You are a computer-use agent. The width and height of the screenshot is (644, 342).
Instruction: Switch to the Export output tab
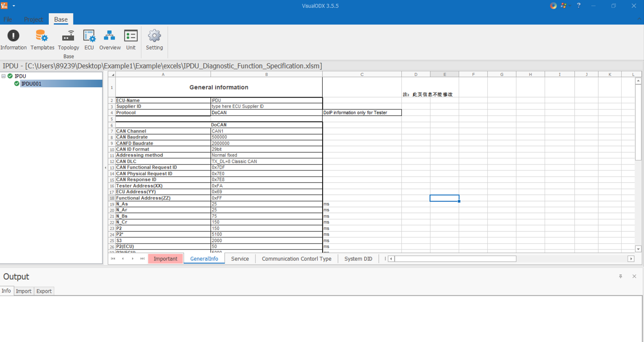click(44, 291)
